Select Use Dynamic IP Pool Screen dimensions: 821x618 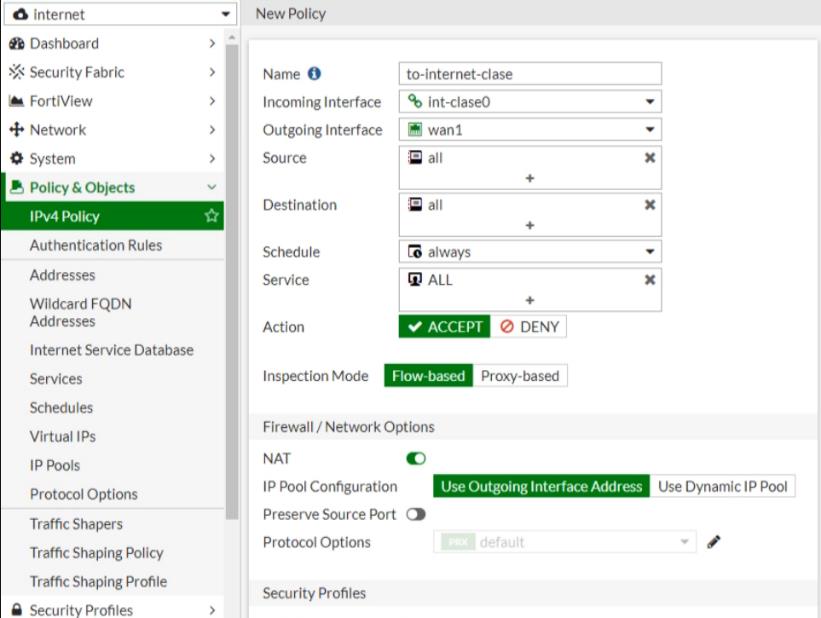tap(723, 487)
